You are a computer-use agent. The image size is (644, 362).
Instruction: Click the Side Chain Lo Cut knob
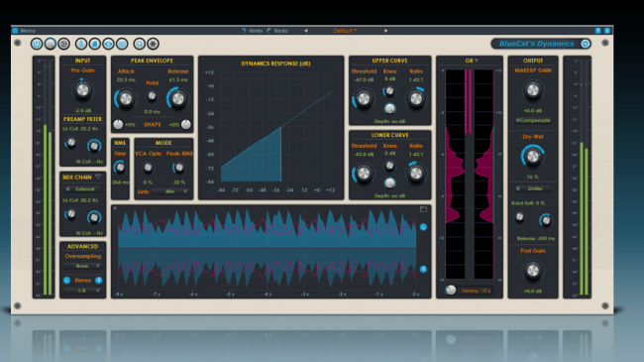(x=71, y=214)
